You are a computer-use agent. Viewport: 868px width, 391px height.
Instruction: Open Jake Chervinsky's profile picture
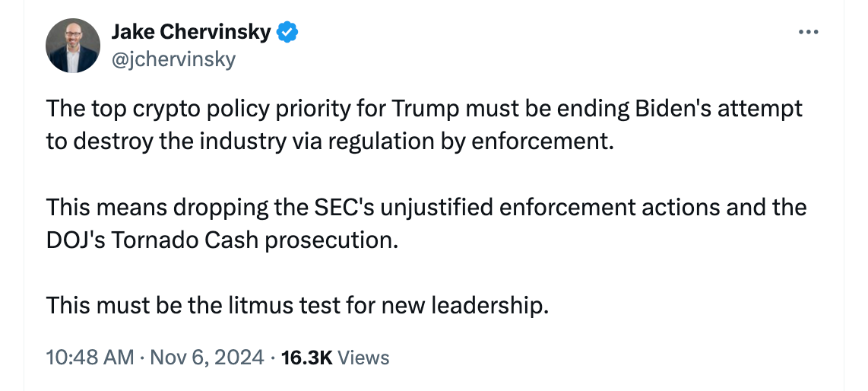pyautogui.click(x=72, y=46)
